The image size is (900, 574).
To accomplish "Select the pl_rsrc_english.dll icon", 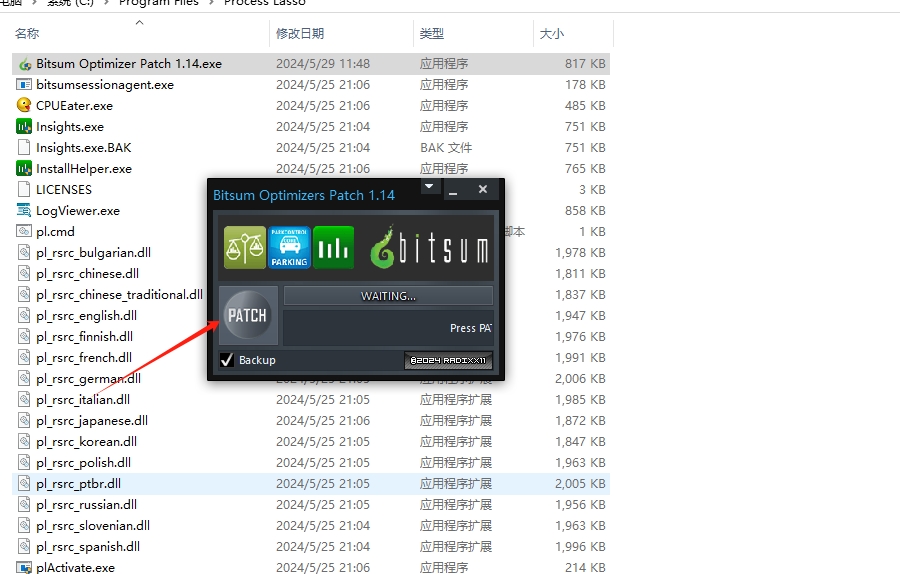I will 24,316.
